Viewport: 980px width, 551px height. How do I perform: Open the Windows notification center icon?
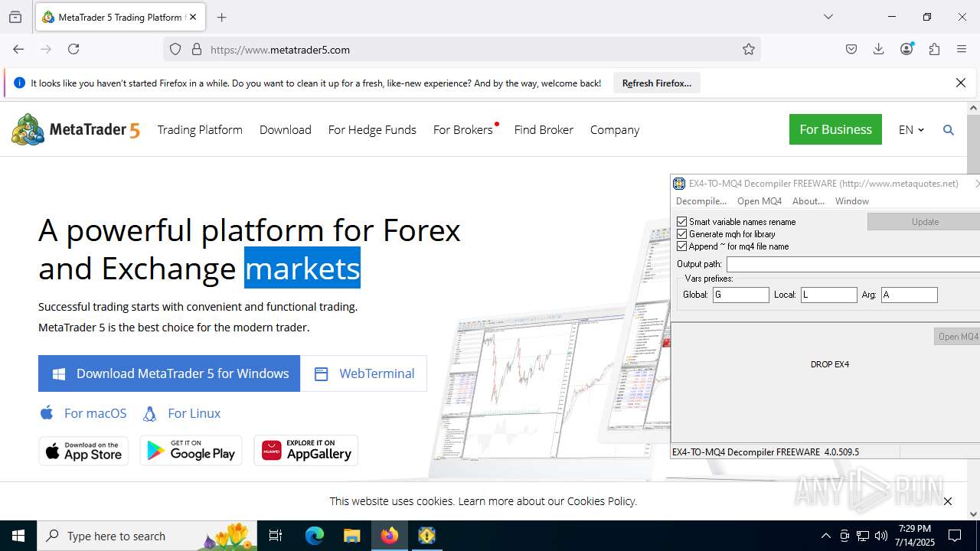click(x=955, y=536)
